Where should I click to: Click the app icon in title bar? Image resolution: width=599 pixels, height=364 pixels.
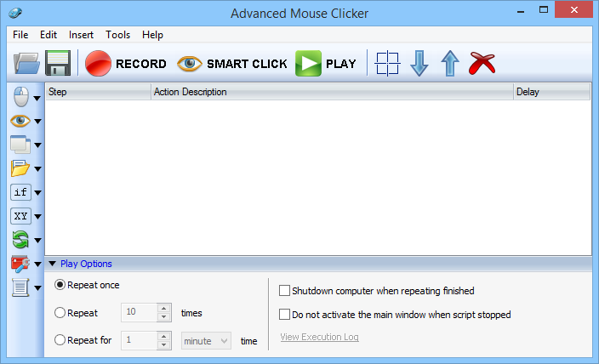tap(15, 14)
